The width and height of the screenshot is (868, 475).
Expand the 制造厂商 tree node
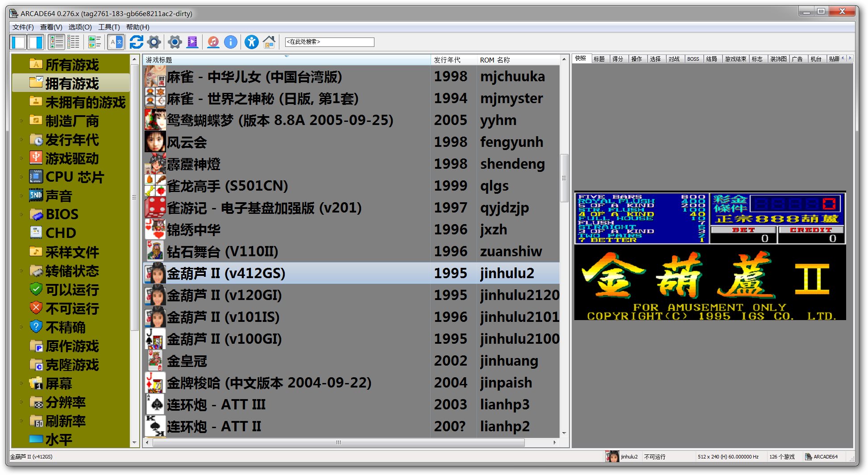click(21, 121)
